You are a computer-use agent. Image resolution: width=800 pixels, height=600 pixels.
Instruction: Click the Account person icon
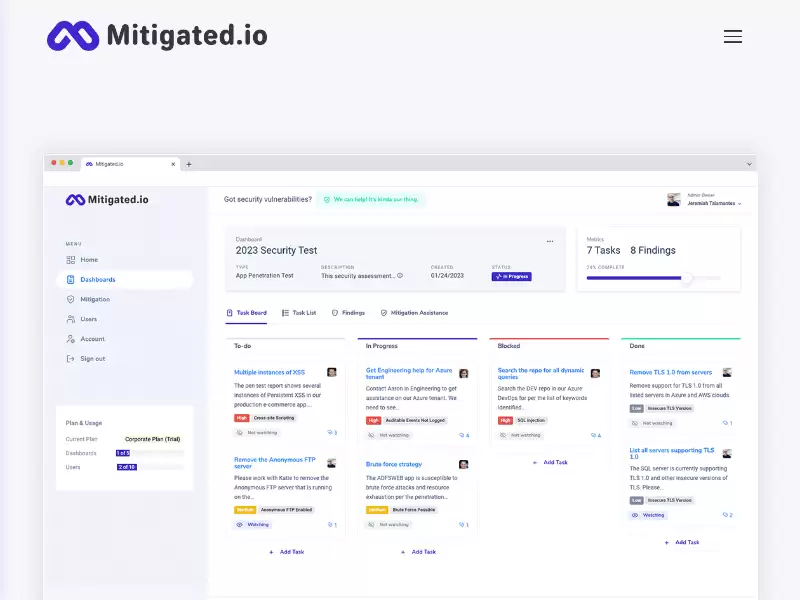(x=70, y=339)
